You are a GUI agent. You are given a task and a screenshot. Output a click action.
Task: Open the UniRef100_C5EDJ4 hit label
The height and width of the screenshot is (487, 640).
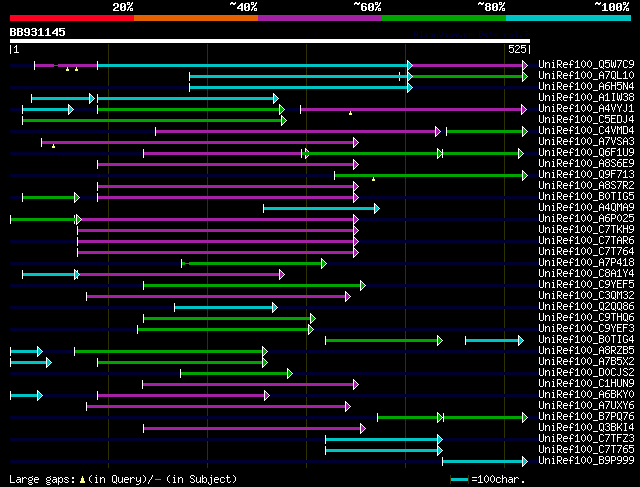tap(586, 120)
